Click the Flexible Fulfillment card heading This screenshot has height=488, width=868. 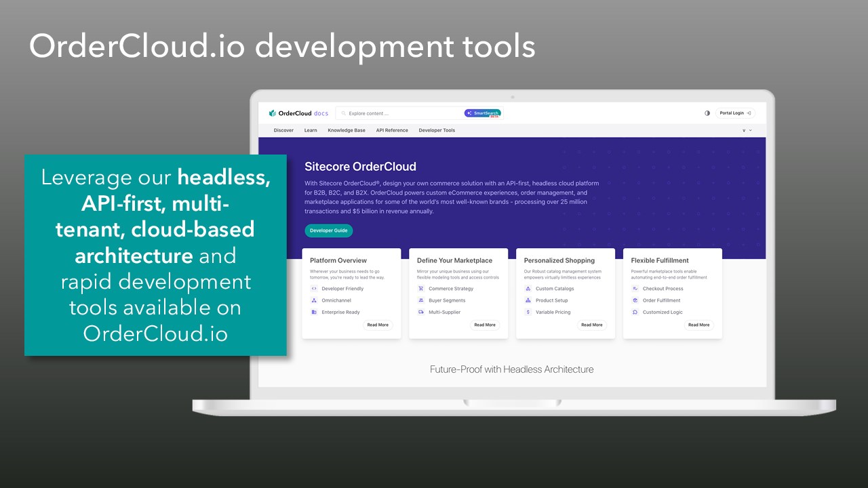click(x=660, y=260)
